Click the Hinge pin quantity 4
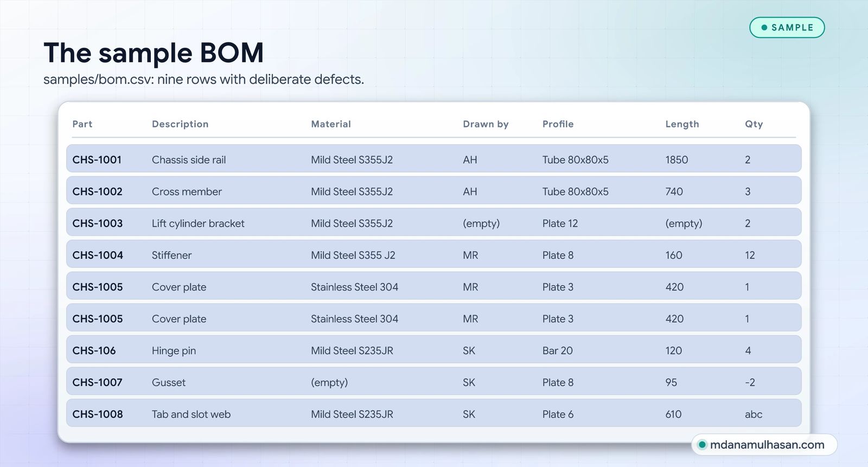 coord(748,351)
